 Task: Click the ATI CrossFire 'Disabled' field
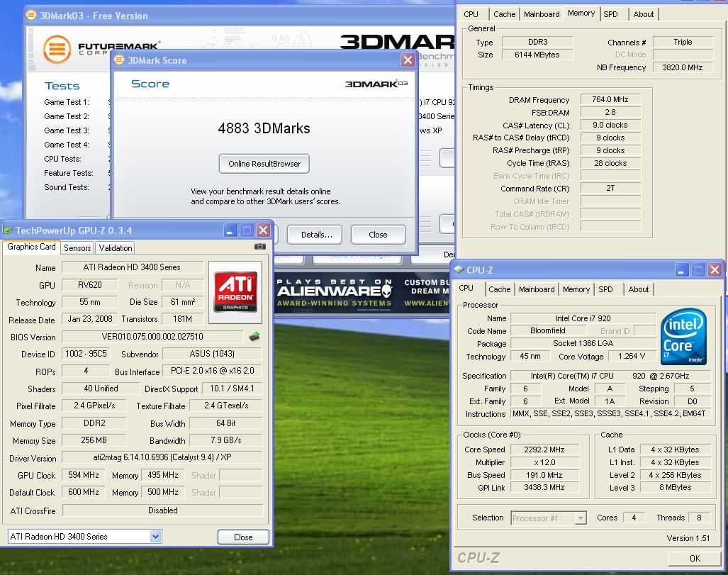pos(162,510)
